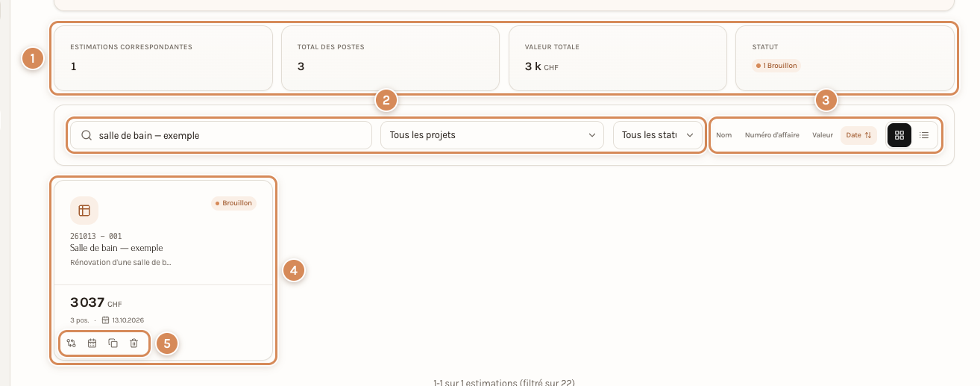Click the table icon on the estimate card
Viewport: 980px width, 386px height.
[84, 211]
